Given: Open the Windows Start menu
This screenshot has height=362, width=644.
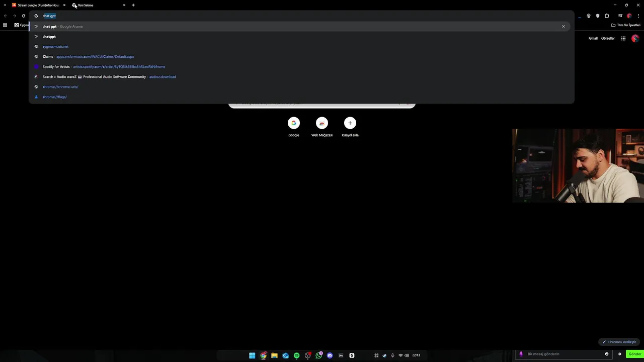Looking at the screenshot, I should point(252,355).
